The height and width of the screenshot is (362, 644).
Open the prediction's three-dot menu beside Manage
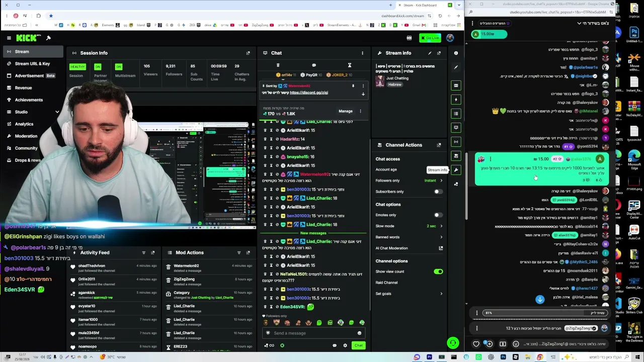tap(360, 111)
